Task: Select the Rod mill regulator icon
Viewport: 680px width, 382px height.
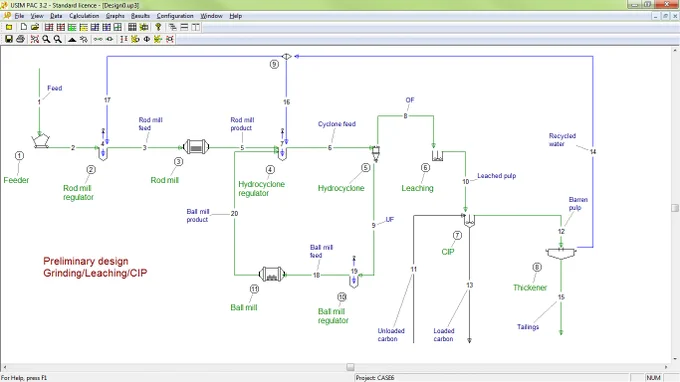Action: 103,153
